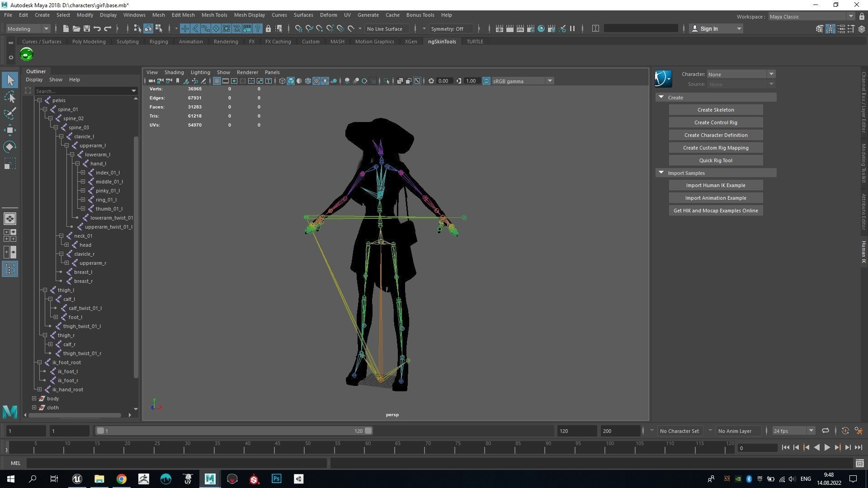
Task: Click the Undo arrow icon
Action: (x=97, y=28)
